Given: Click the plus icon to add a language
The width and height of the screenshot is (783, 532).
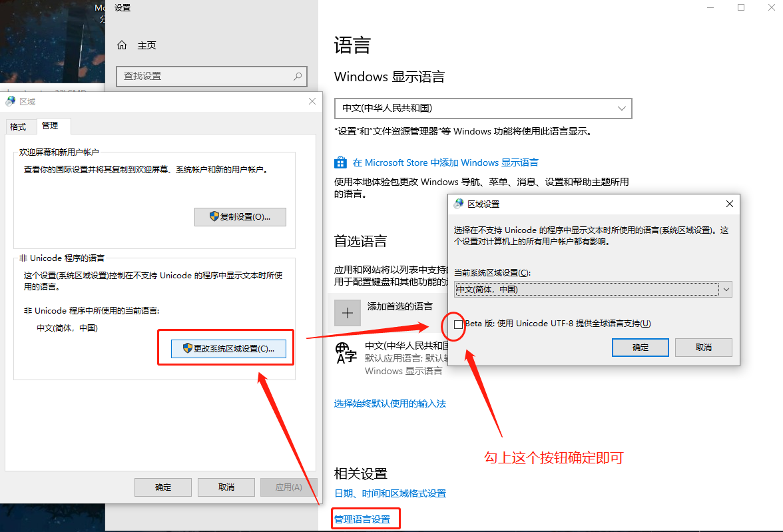Looking at the screenshot, I should tap(348, 313).
